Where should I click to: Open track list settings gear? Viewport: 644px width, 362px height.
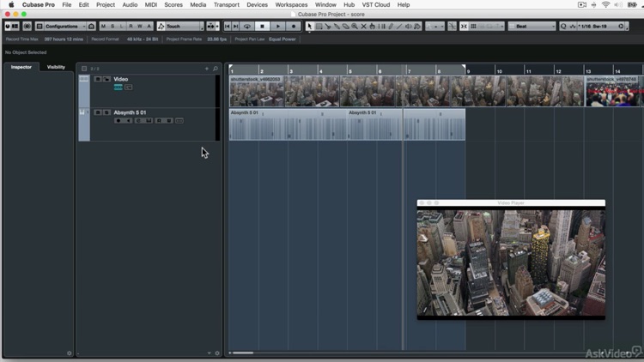217,353
